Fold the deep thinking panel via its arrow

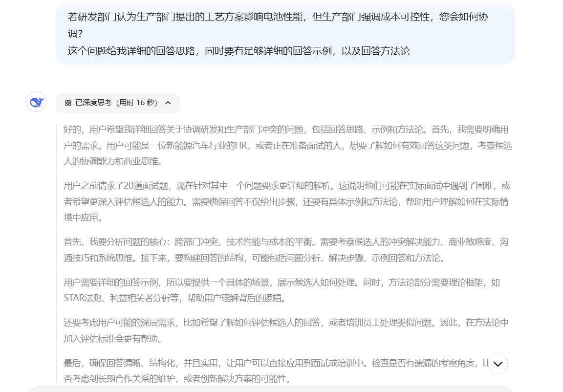(168, 103)
